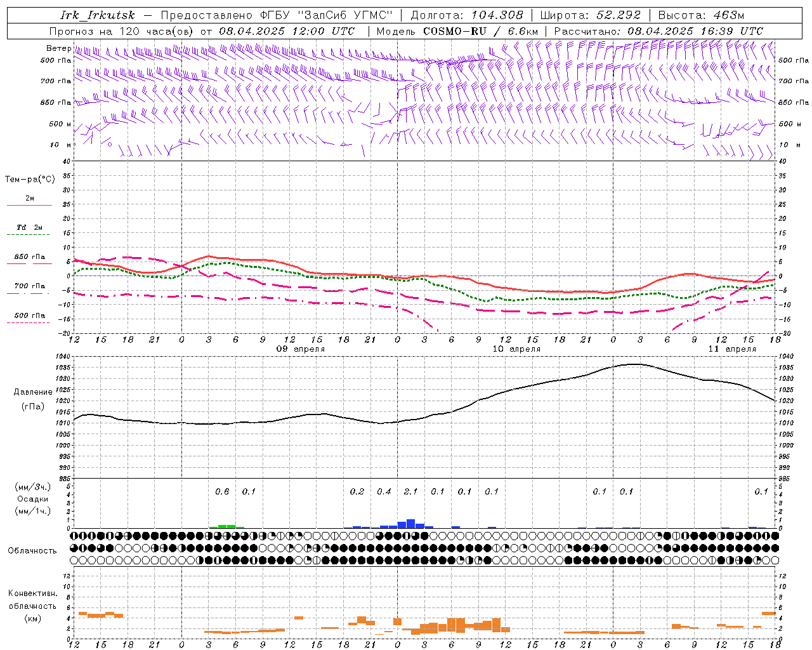Viewport: 812px width, 650px height.
Task: Click the 'Облачность' cloudiness label
Action: pos(32,551)
